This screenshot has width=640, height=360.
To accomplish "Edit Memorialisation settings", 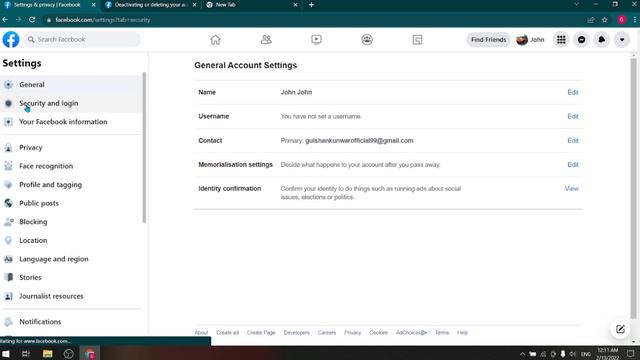I will (573, 164).
